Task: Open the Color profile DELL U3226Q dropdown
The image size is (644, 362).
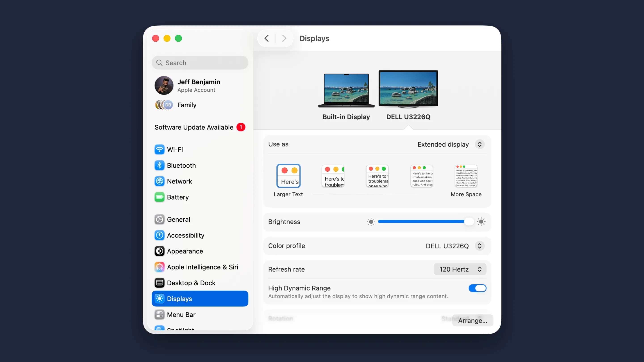Action: pyautogui.click(x=479, y=246)
